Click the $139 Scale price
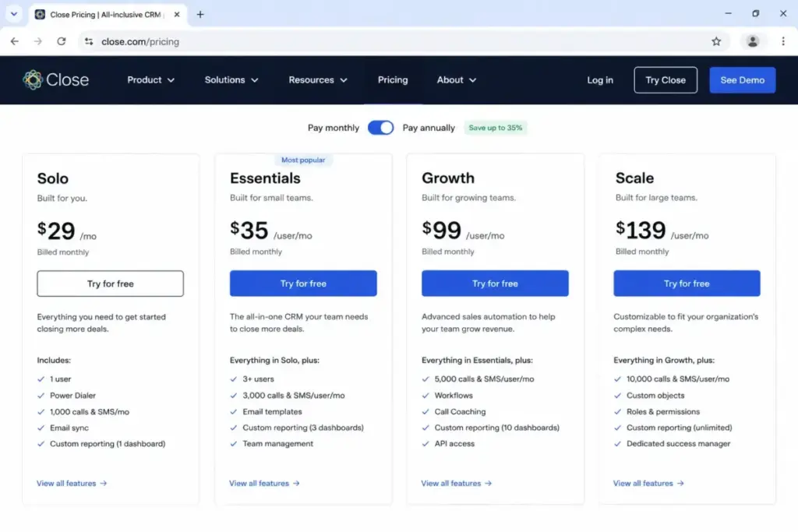The height and width of the screenshot is (532, 798). coord(641,231)
